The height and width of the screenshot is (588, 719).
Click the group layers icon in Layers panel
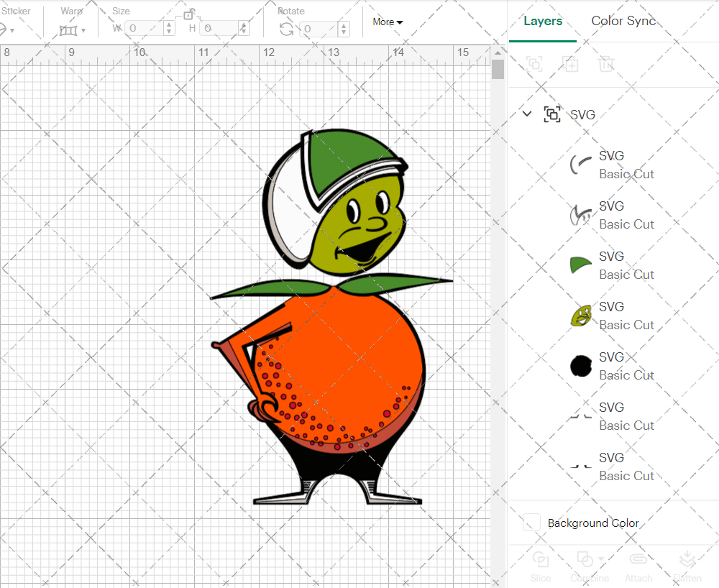click(x=533, y=64)
